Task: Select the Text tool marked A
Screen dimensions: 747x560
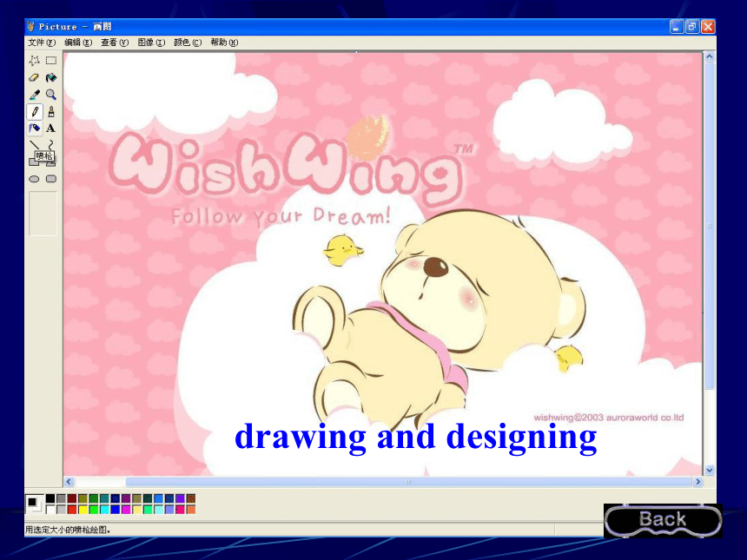Action: [x=51, y=128]
